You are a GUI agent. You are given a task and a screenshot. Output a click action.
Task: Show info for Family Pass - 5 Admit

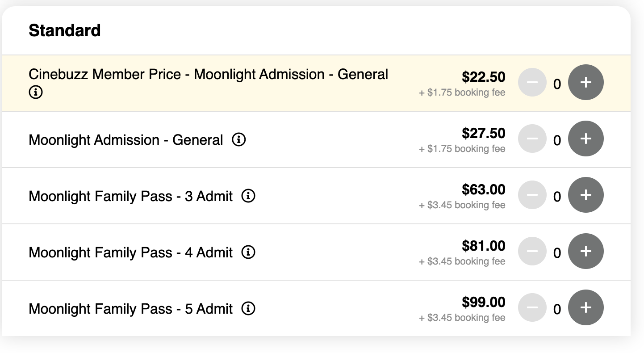pos(248,309)
